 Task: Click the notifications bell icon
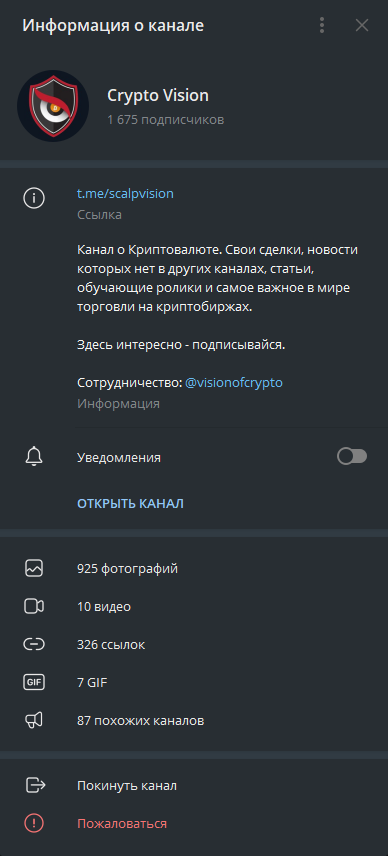point(34,456)
